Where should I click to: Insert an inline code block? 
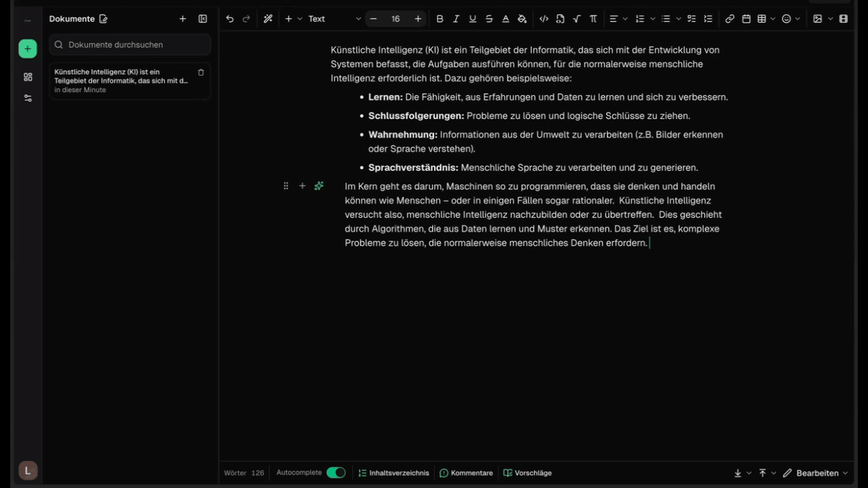click(543, 19)
